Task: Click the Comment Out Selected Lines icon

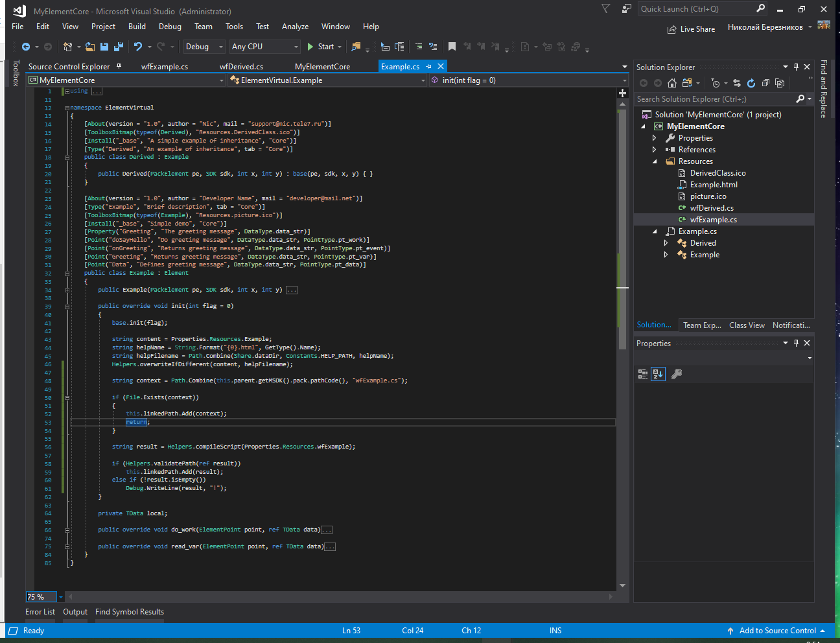Action: (419, 47)
